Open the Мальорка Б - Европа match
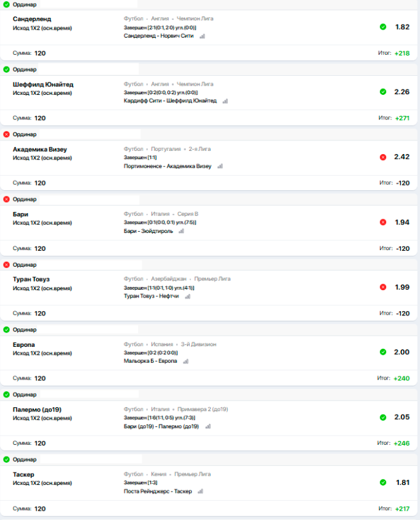Viewport: 420px width, 520px height. (150, 361)
